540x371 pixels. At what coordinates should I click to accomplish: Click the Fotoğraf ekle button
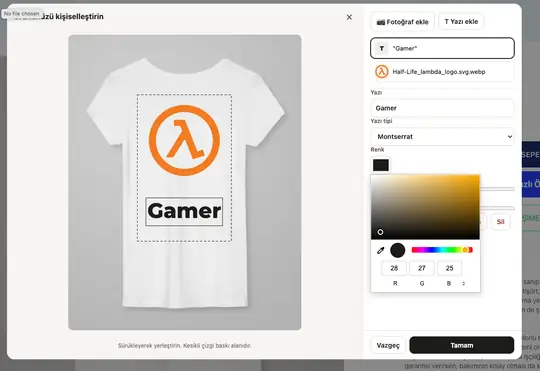click(x=403, y=22)
